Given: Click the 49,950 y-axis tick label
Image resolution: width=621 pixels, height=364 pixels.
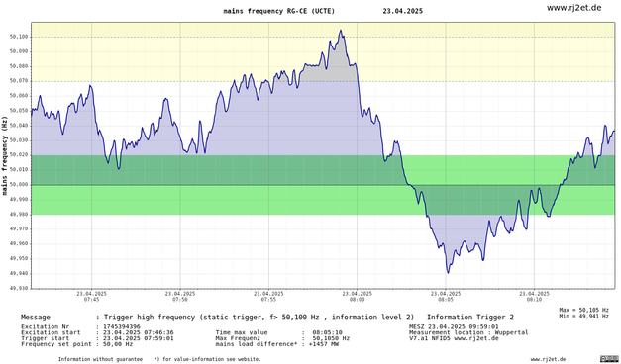Looking at the screenshot, I should [20, 259].
